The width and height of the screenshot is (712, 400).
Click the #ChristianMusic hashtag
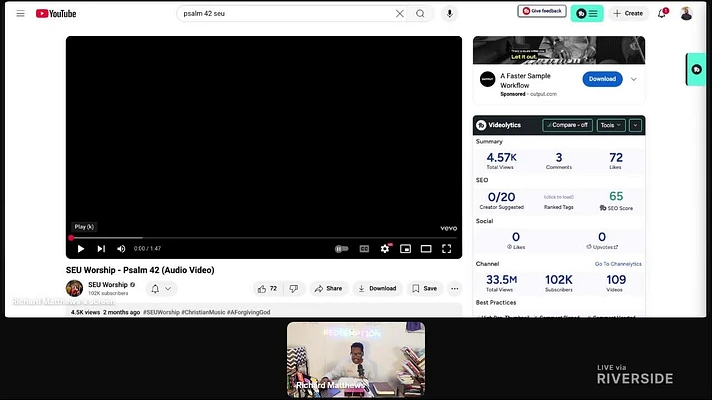(203, 312)
